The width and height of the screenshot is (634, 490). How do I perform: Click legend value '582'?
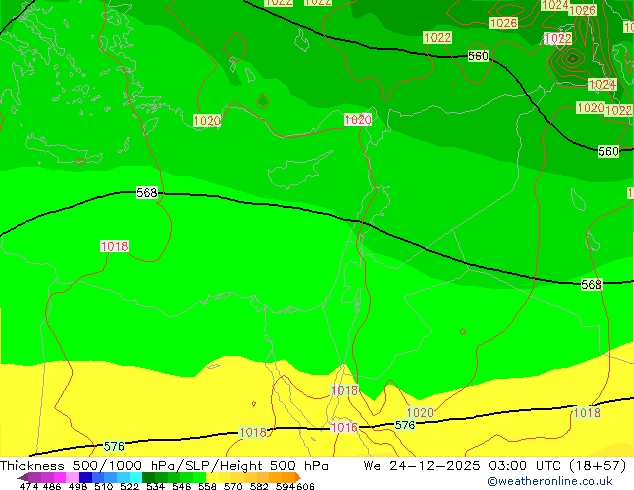[x=259, y=486]
